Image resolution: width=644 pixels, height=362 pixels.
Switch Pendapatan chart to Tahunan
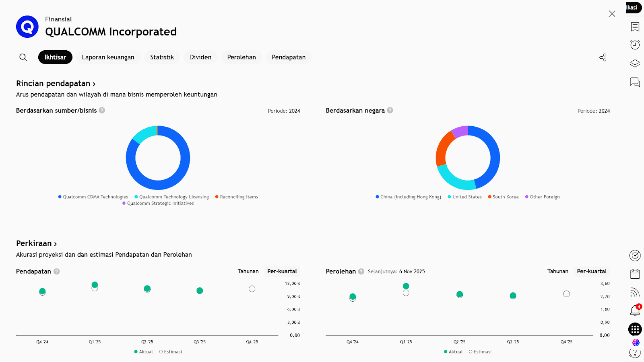pyautogui.click(x=248, y=271)
